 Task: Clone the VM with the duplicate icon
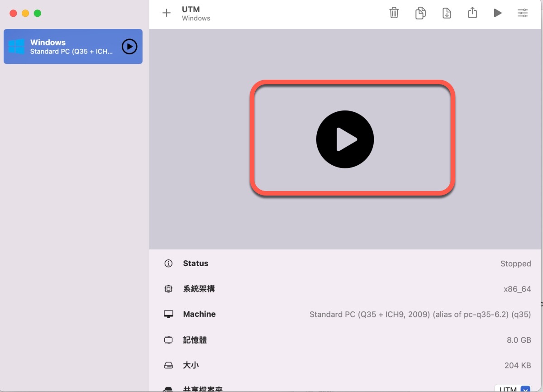[x=420, y=13]
